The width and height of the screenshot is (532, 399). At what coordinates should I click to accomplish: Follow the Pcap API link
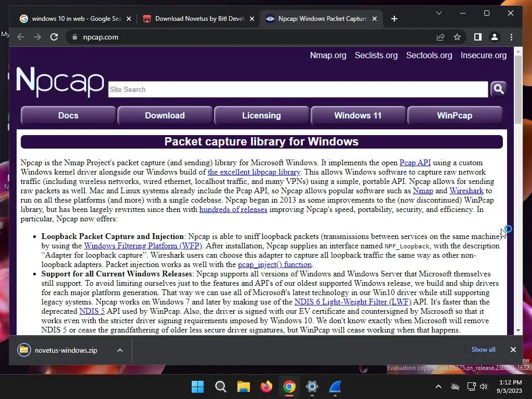(415, 163)
